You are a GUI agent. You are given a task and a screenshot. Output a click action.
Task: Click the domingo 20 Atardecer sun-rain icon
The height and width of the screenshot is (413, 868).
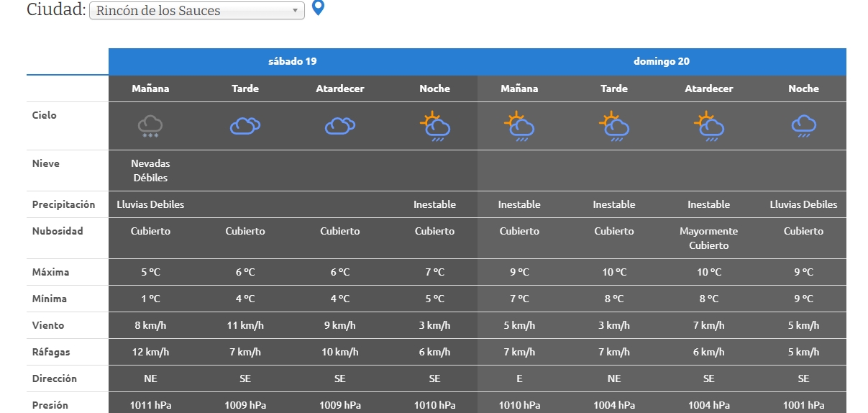pos(709,126)
